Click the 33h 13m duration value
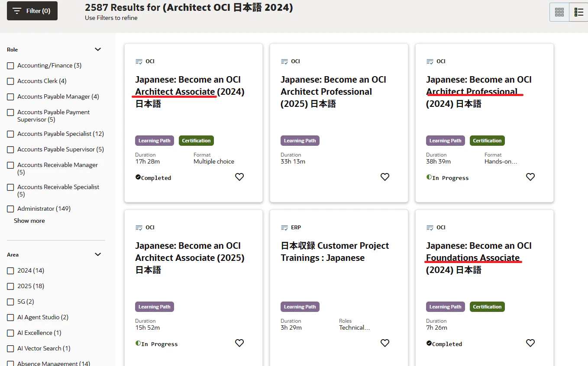This screenshot has width=588, height=366. click(x=293, y=161)
